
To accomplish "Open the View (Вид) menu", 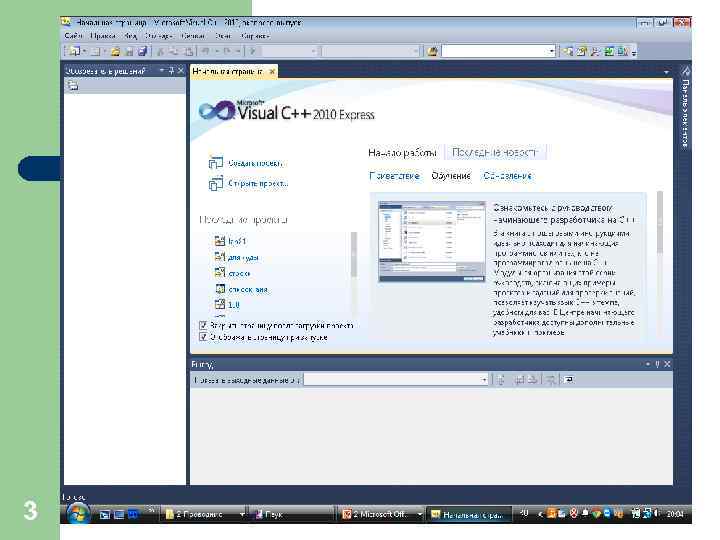I will (x=130, y=36).
